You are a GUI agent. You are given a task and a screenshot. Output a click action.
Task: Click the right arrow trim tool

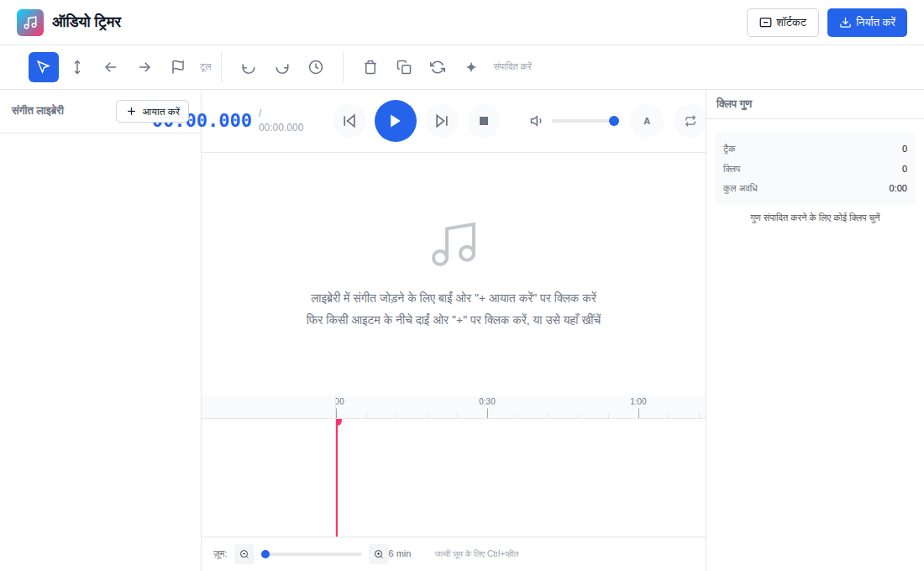(x=144, y=67)
